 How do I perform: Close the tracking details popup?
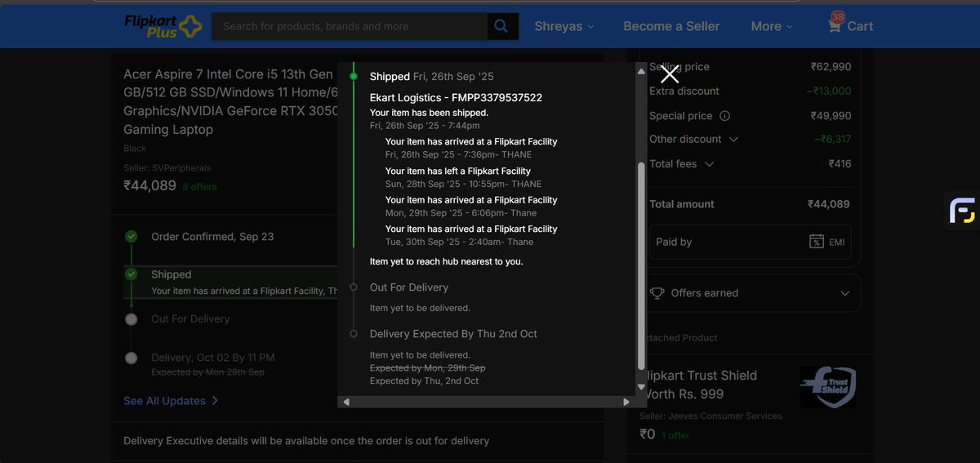pyautogui.click(x=670, y=75)
